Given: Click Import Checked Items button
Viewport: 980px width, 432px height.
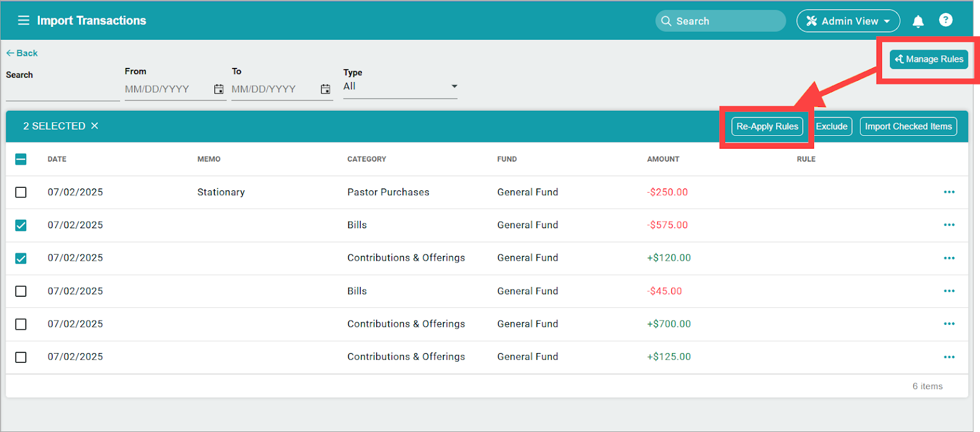Looking at the screenshot, I should [x=908, y=127].
